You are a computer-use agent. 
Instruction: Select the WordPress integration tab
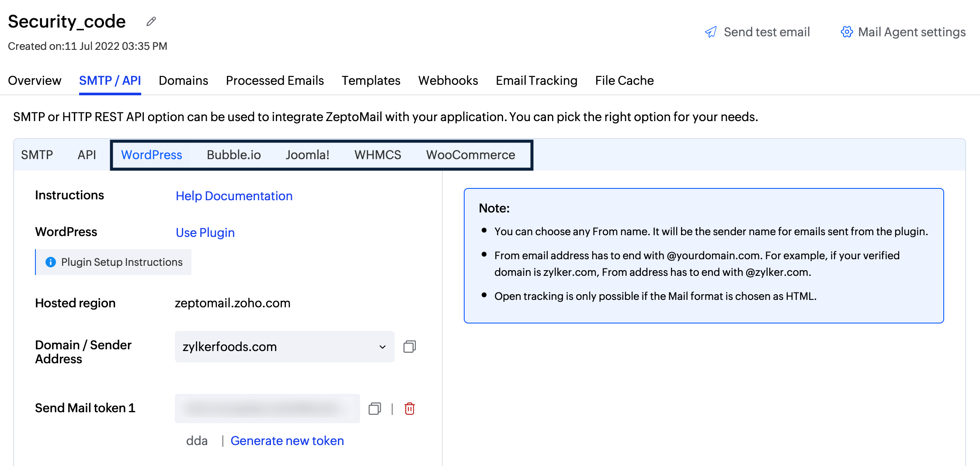(151, 155)
